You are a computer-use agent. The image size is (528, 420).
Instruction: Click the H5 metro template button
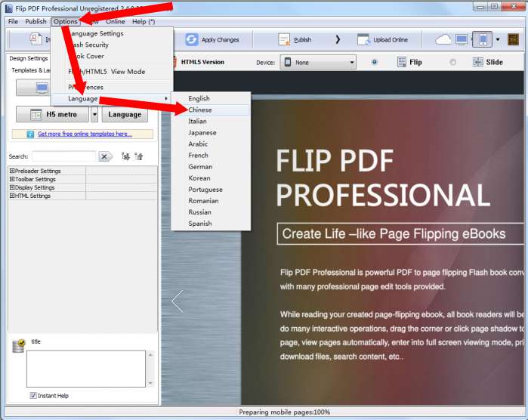tap(53, 115)
